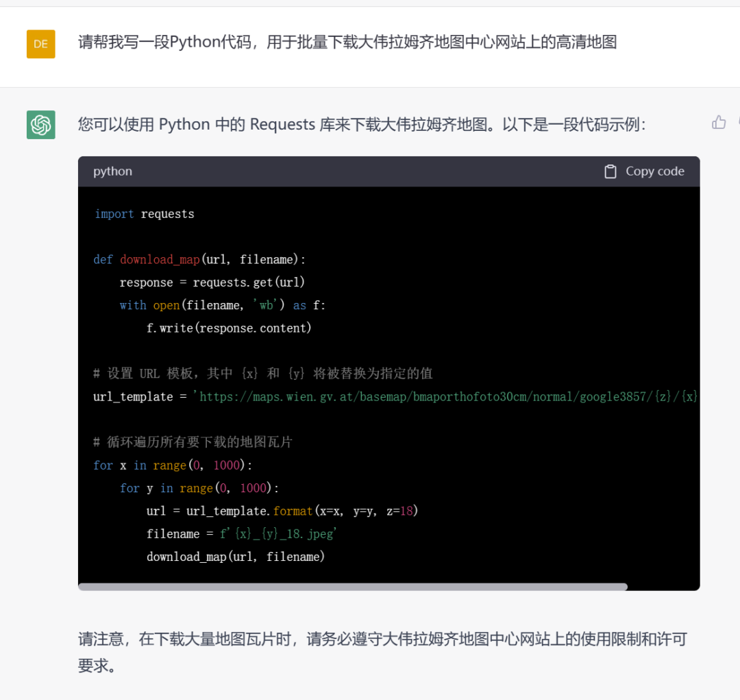Click the download_map(url, filename) call line
740x700 pixels.
click(x=236, y=557)
